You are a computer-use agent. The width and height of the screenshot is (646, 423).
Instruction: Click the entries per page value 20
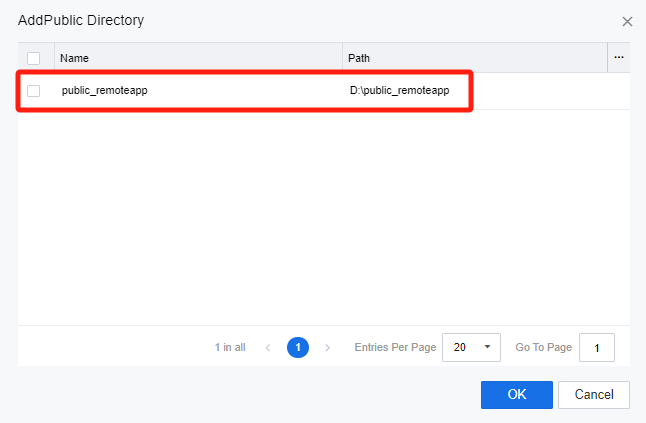tap(461, 348)
